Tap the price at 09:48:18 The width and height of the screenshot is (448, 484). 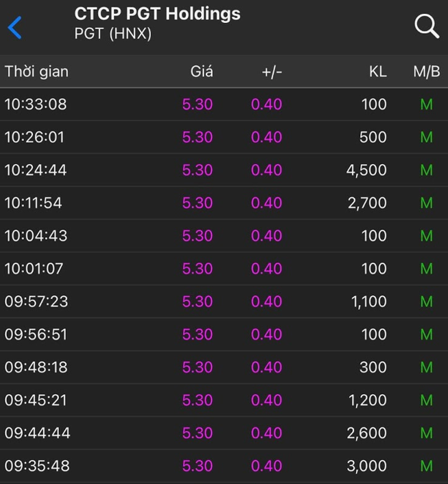click(197, 368)
